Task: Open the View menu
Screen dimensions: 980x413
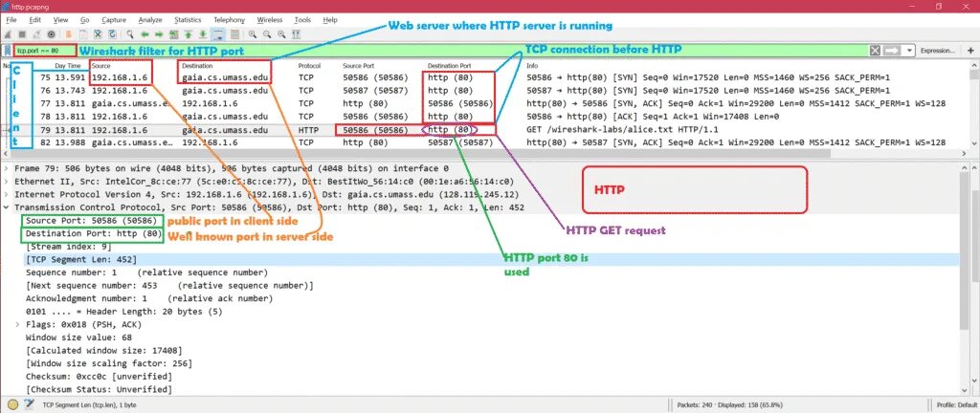Action: [60, 20]
